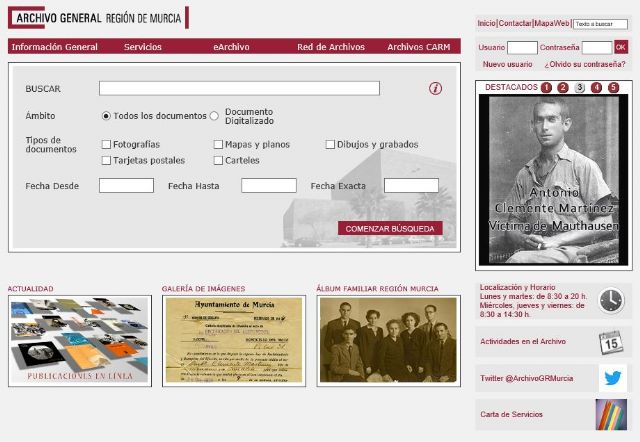Click the Carta de Servicios colored icon
This screenshot has height=442, width=640.
pyautogui.click(x=611, y=414)
